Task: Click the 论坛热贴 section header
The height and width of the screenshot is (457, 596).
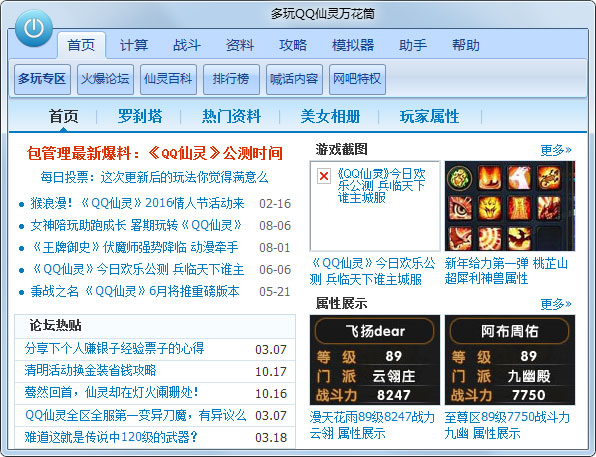Action: tap(55, 325)
